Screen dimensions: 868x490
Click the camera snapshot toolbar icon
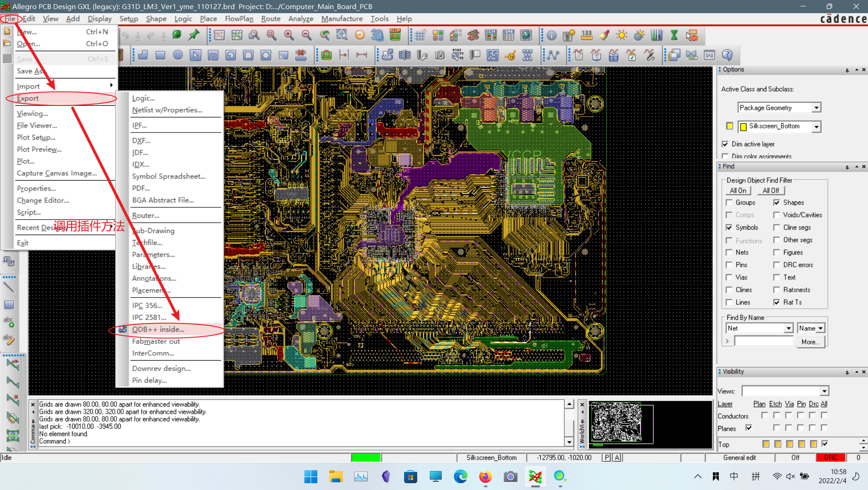point(439,55)
